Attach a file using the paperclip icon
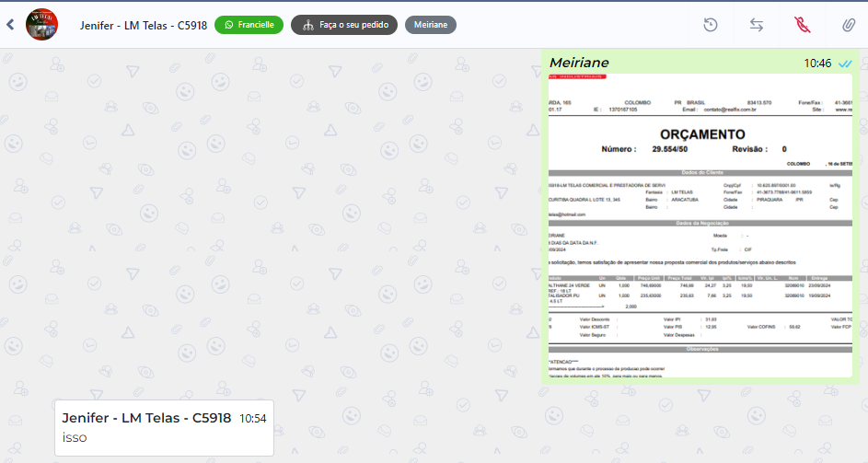Image resolution: width=868 pixels, height=463 pixels. [848, 25]
